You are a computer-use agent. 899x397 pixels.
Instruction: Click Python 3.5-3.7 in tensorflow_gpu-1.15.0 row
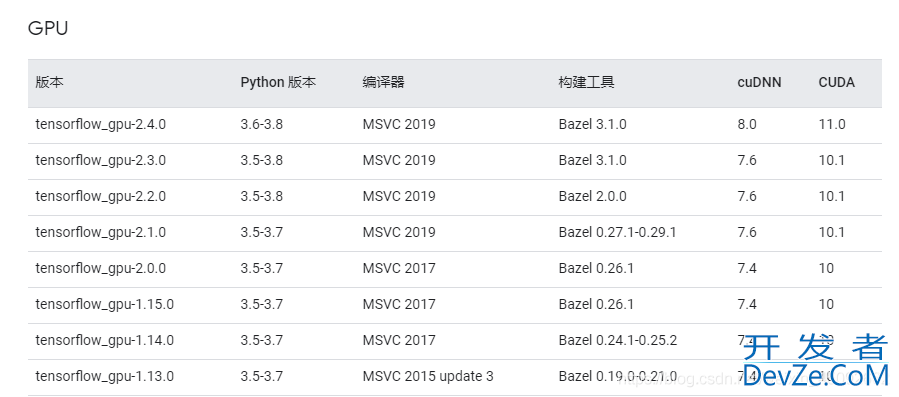tap(261, 305)
